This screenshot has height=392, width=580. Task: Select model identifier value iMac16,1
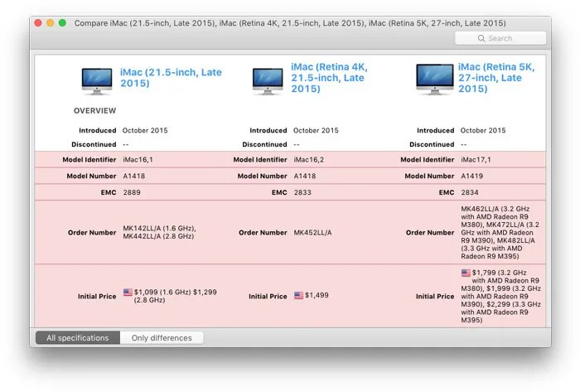138,160
